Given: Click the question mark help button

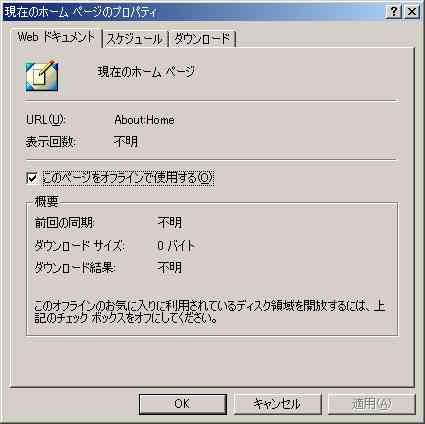Looking at the screenshot, I should point(394,12).
